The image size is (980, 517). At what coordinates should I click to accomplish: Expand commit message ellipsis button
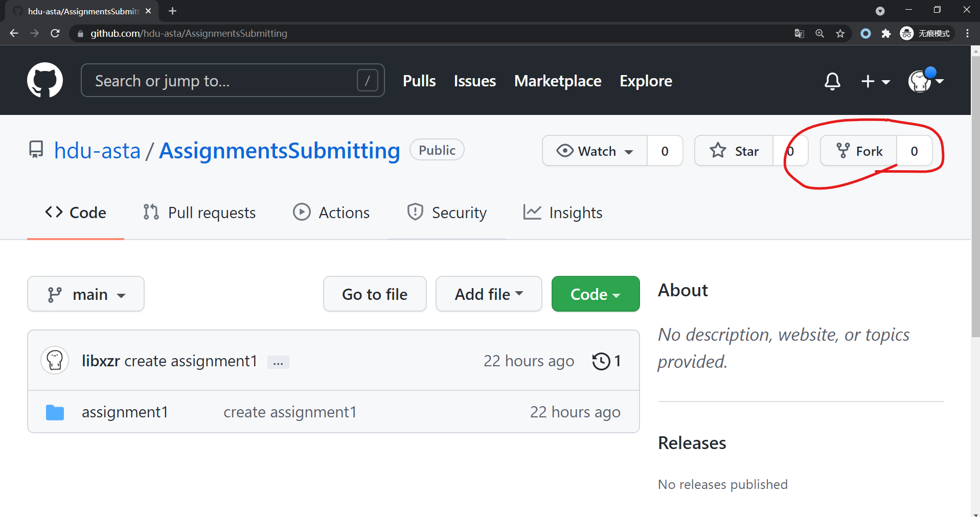[278, 362]
